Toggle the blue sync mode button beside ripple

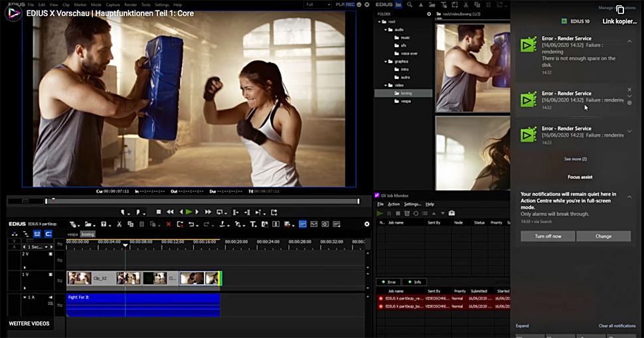point(48,234)
